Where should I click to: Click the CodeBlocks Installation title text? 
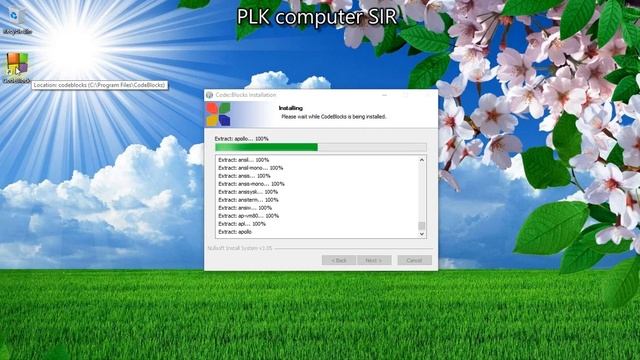click(x=246, y=95)
